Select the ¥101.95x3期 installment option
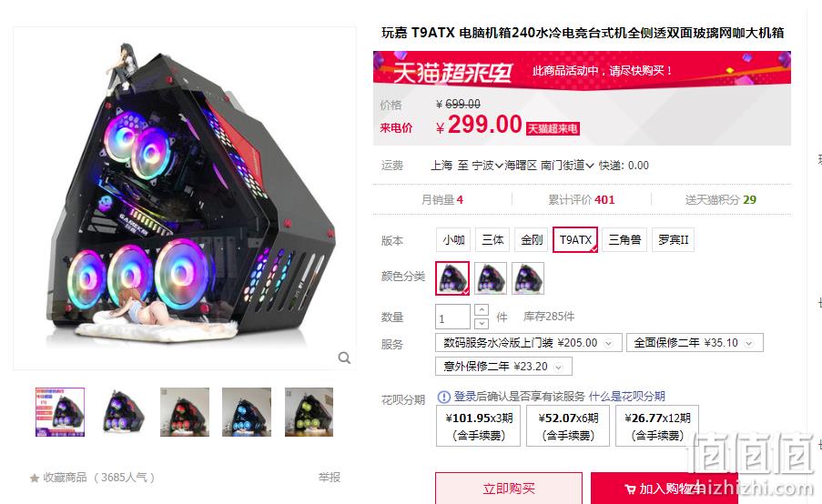Viewport: 822px width, 504px height. point(478,426)
